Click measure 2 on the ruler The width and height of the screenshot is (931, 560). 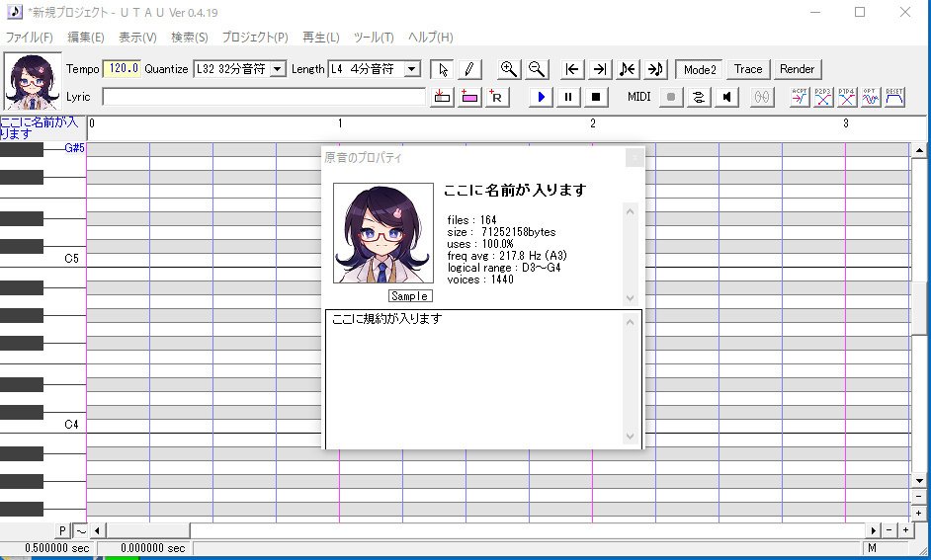593,123
